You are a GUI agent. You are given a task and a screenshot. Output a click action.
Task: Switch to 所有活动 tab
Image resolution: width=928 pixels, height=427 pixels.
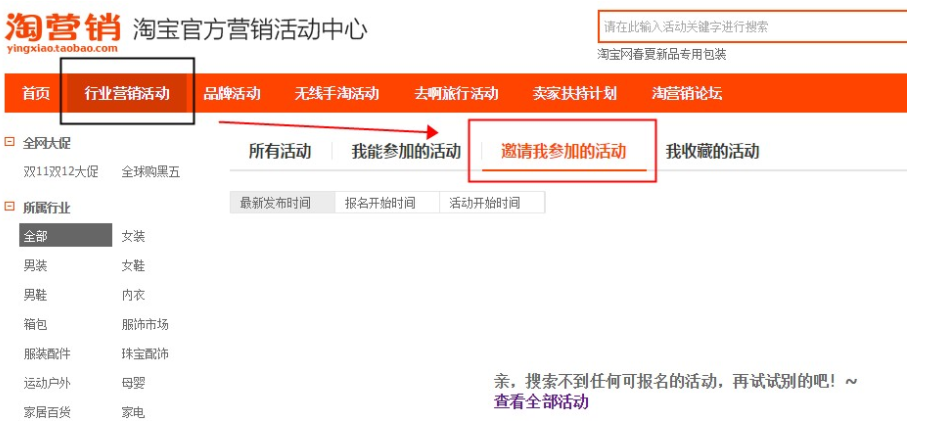pos(279,152)
